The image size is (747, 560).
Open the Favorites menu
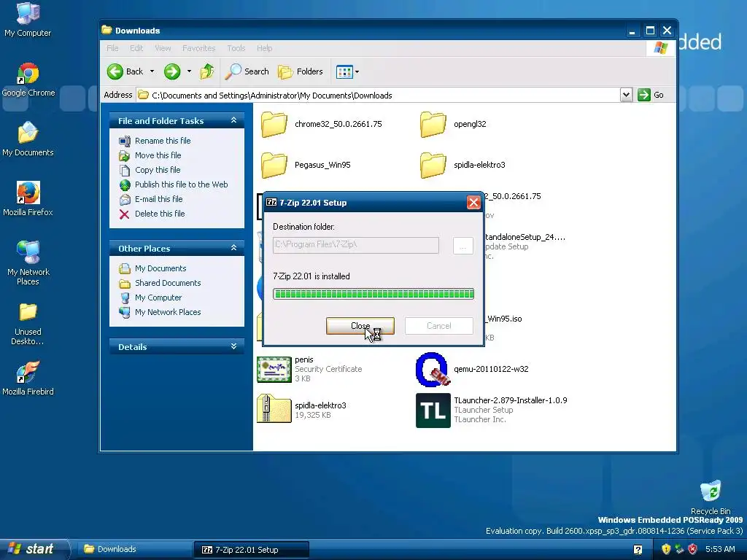tap(198, 48)
